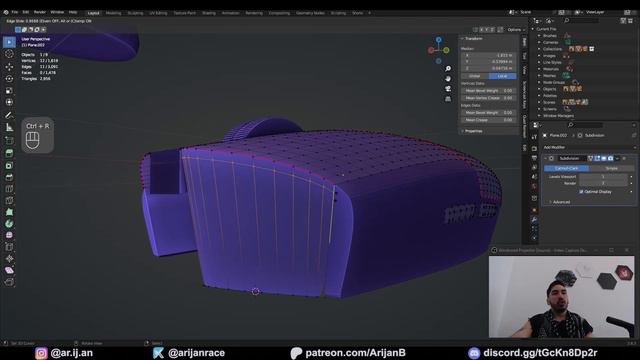
Task: Select the Move tool in left toolbar
Action: pyautogui.click(x=9, y=67)
